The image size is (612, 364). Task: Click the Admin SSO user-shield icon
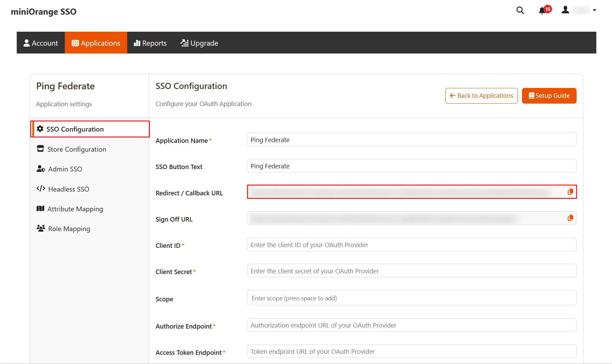tap(41, 169)
